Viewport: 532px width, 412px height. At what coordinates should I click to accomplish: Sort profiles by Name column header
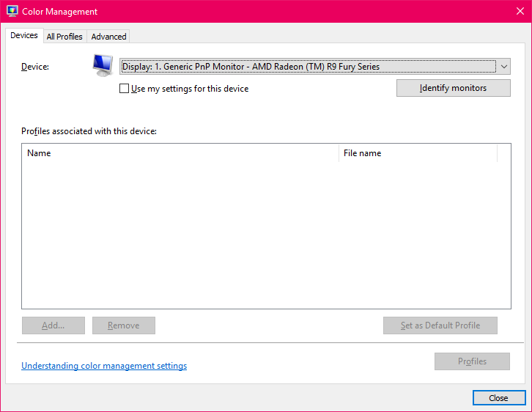[x=180, y=153]
